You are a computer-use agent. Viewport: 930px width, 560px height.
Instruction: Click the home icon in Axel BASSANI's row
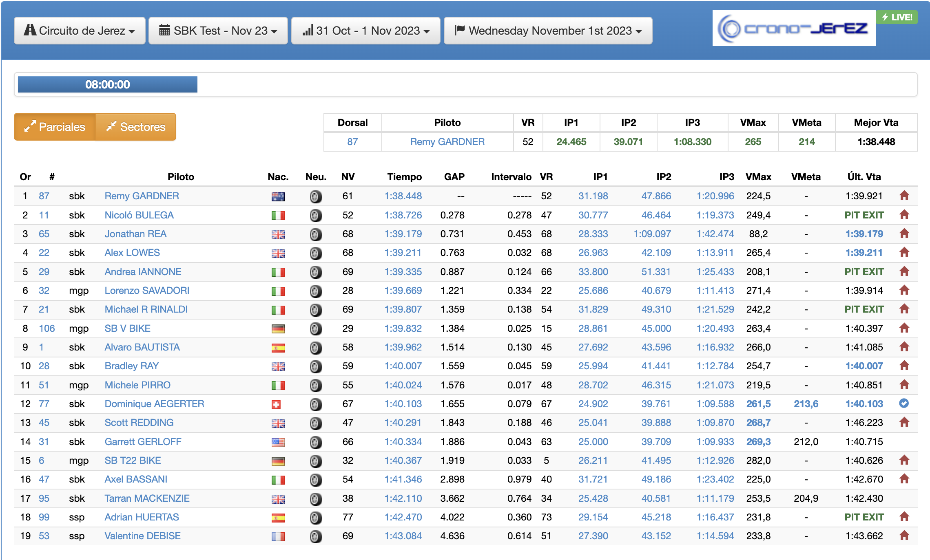click(x=904, y=479)
